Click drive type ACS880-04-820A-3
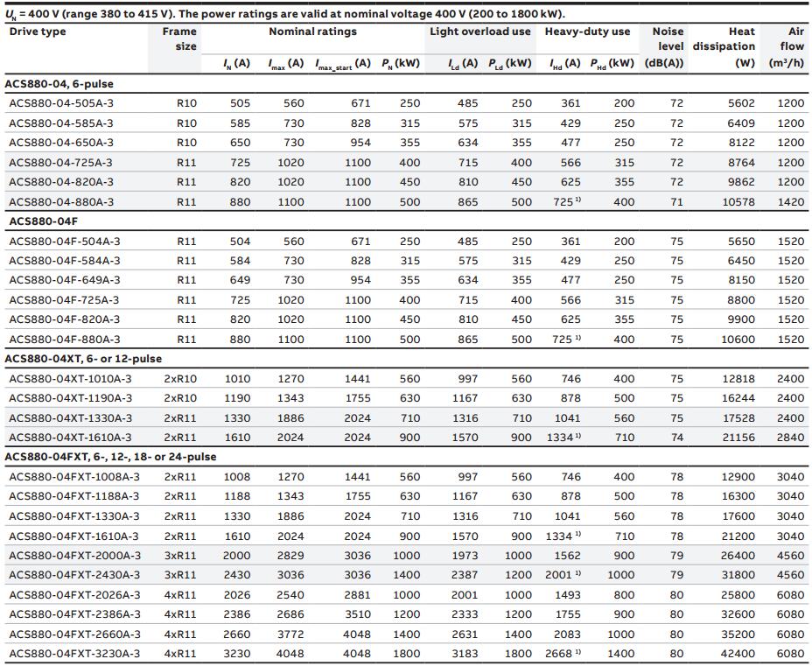 (x=61, y=182)
